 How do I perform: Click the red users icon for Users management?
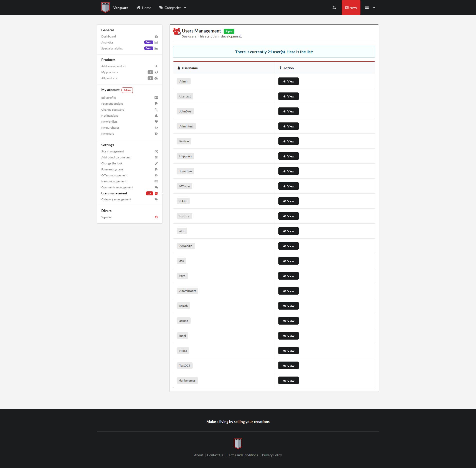156,193
